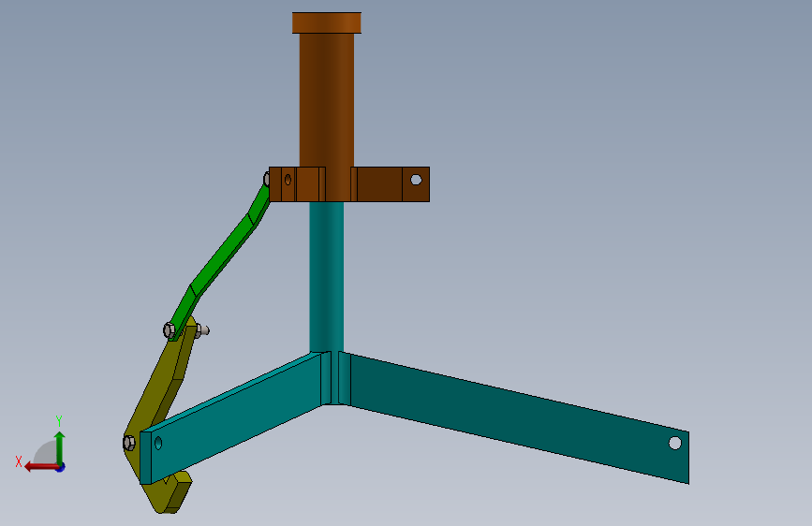Select the bolt joining green link to brown bracket
This screenshot has width=812, height=526.
[267, 179]
